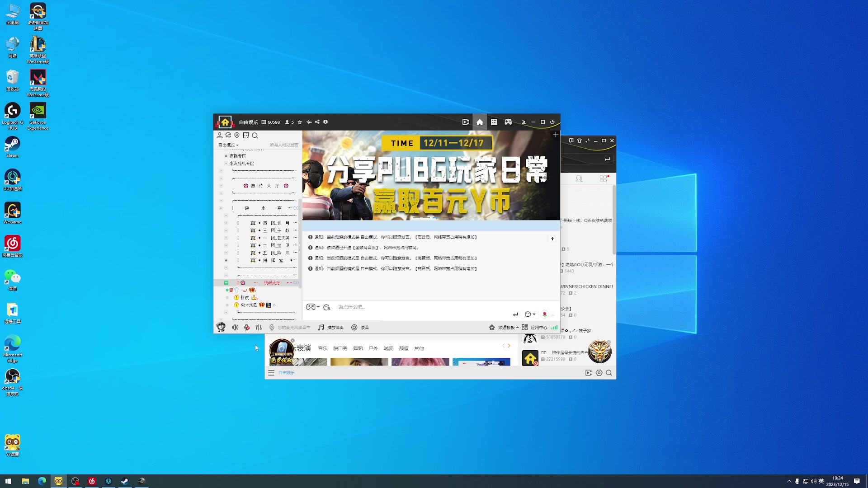868x488 pixels.
Task: Collapse the green minus on 统战大厅
Action: click(226, 282)
